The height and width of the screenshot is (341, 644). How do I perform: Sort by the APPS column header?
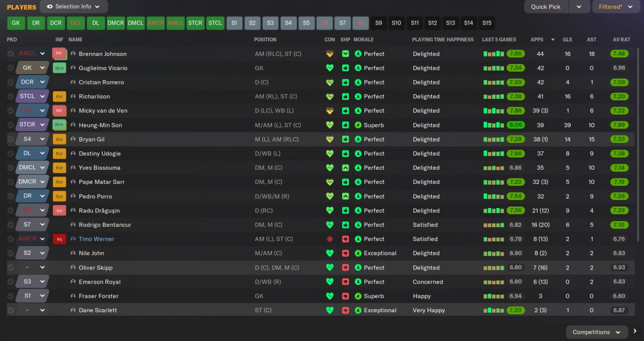(537, 39)
